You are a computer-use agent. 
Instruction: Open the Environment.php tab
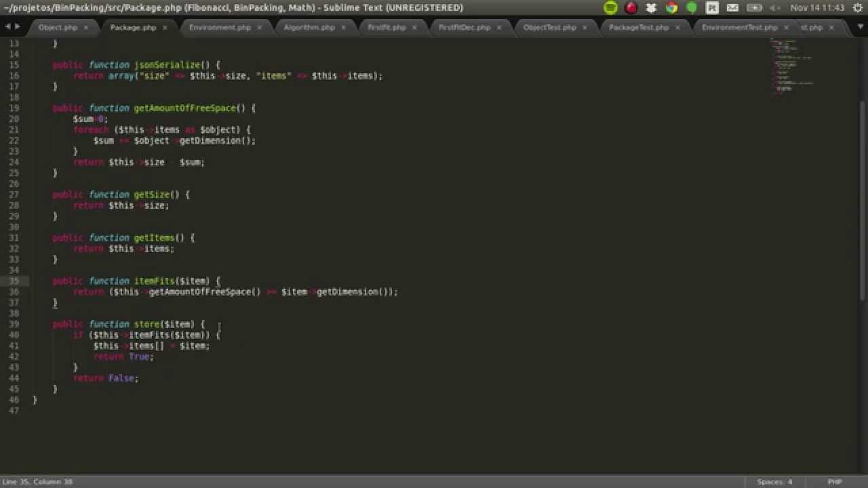(x=220, y=27)
